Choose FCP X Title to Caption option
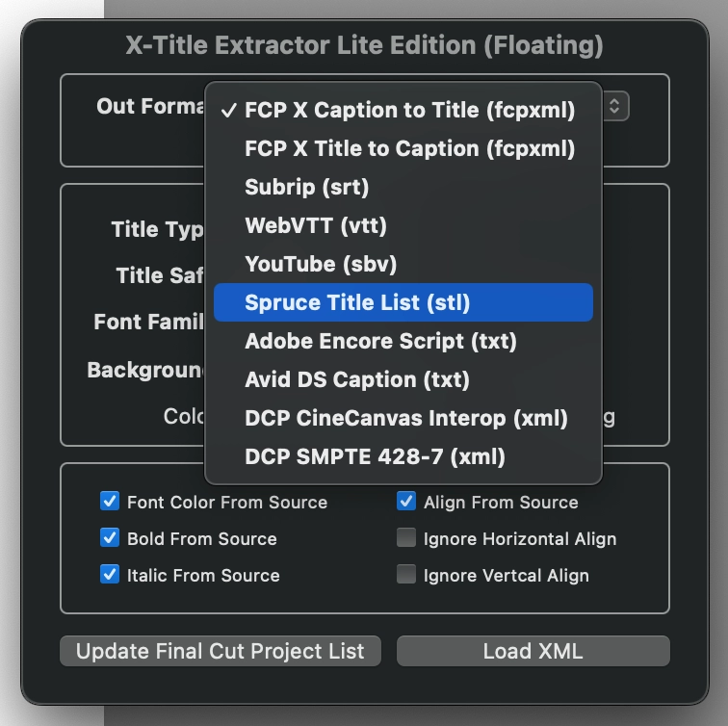Screen dimensions: 728x726 tap(403, 148)
